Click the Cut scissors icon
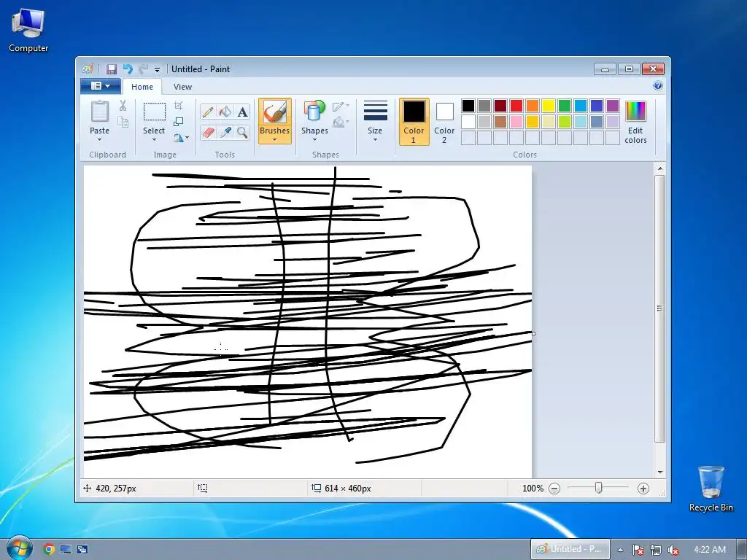 pos(123,106)
